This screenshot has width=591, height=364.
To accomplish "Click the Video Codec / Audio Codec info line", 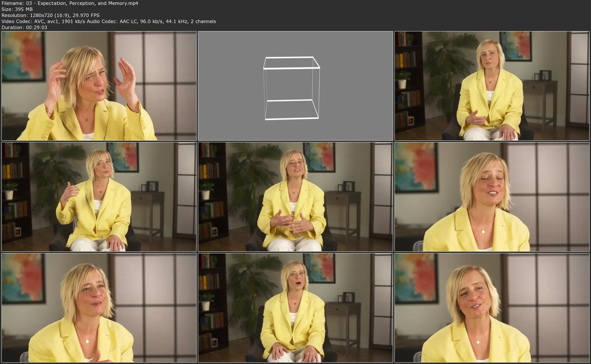I will [109, 21].
